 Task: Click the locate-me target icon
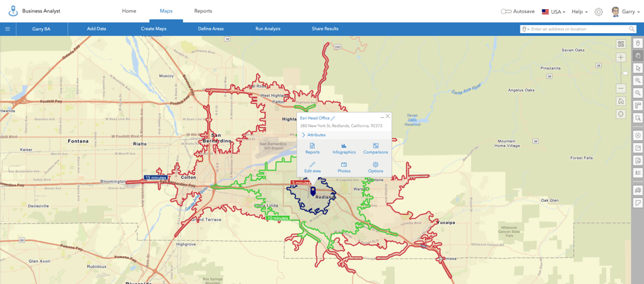coord(621,113)
